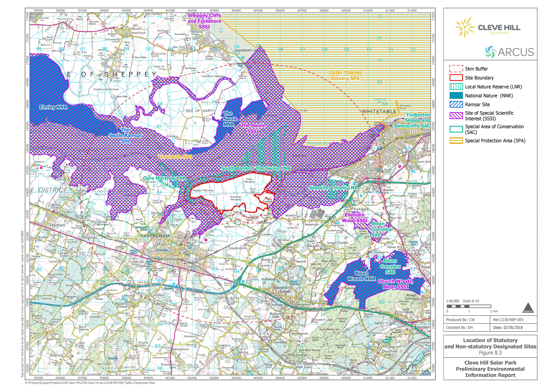The height and width of the screenshot is (392, 554).
Task: Click The Swale SPA orange label
Action: click(175, 157)
